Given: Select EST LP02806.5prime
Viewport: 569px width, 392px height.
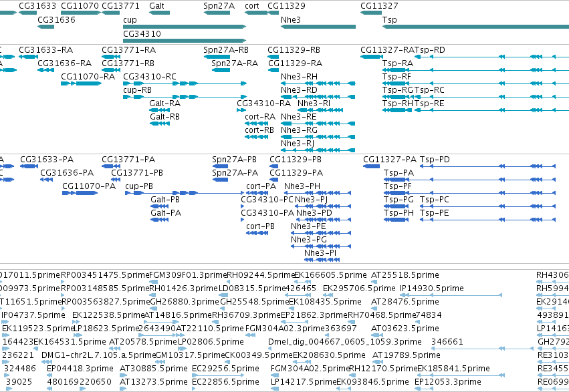Looking at the screenshot, I should pos(182,349).
